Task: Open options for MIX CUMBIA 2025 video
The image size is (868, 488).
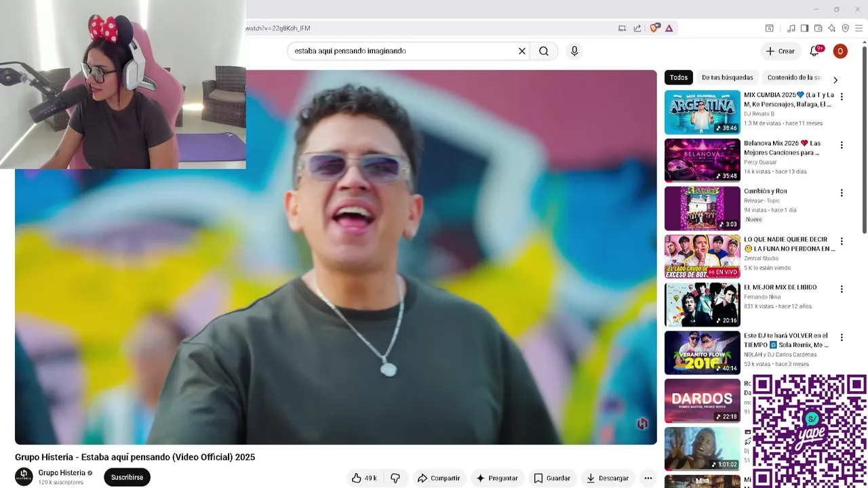Action: (842, 97)
